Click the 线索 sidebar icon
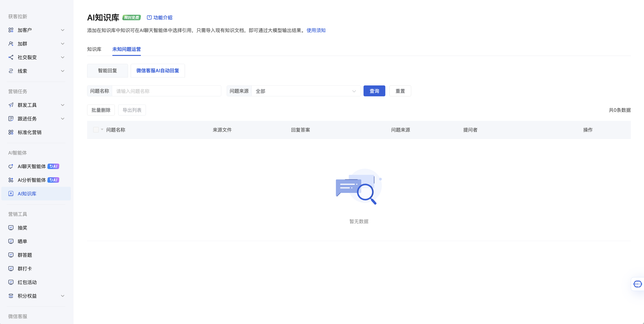Screen dimensions: 644x324 click(11, 71)
